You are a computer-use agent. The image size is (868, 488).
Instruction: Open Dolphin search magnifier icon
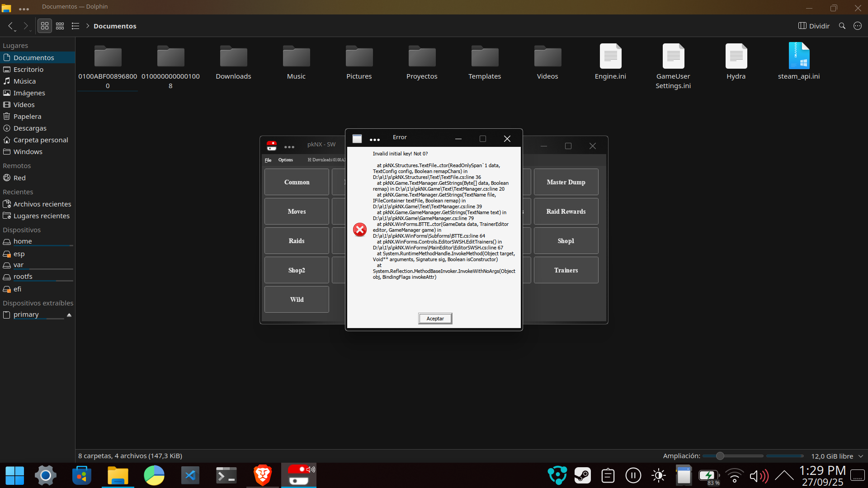[842, 26]
